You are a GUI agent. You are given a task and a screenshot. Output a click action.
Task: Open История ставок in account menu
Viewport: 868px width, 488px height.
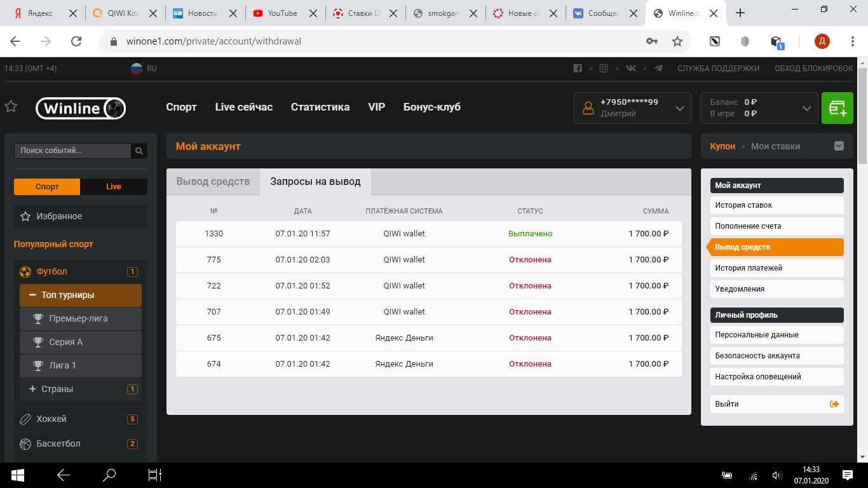776,205
